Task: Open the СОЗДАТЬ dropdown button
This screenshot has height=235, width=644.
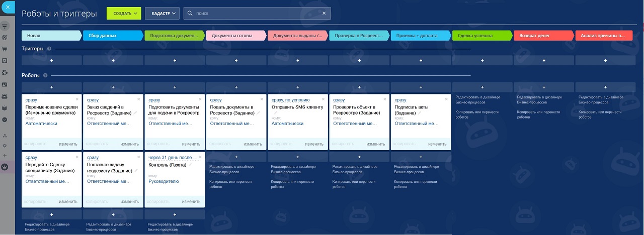Action: [123, 14]
